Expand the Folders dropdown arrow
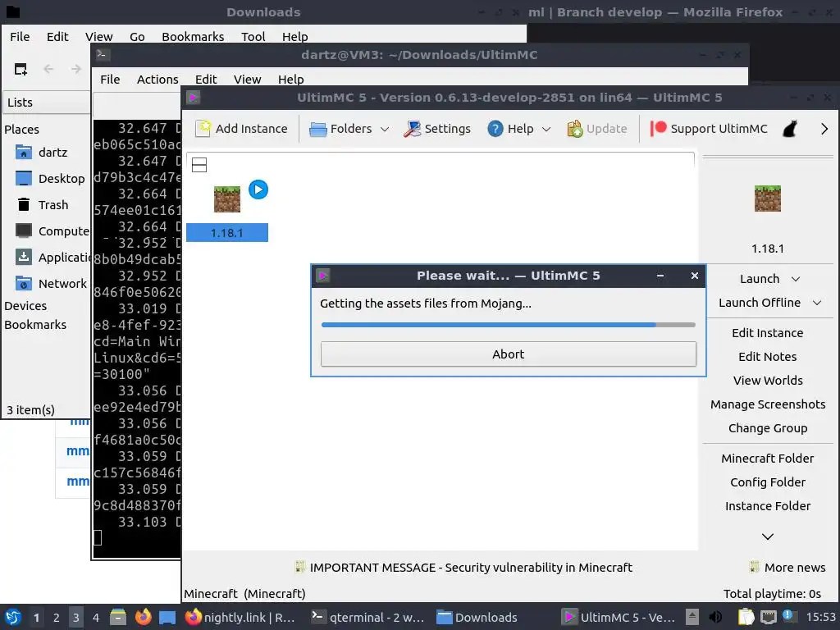Image resolution: width=840 pixels, height=630 pixels. tap(384, 129)
